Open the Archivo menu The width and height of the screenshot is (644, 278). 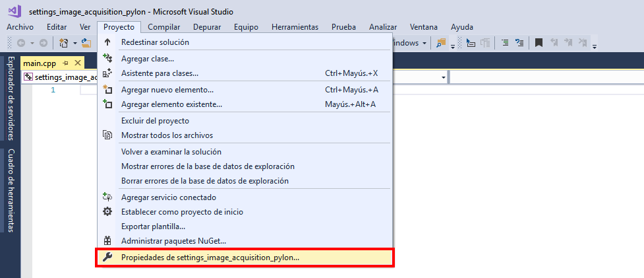click(20, 27)
